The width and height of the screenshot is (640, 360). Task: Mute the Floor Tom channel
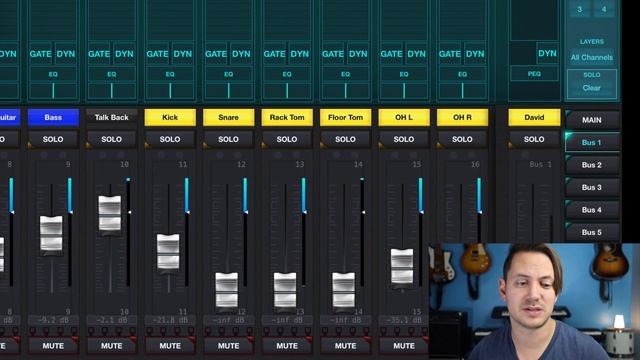coord(345,346)
